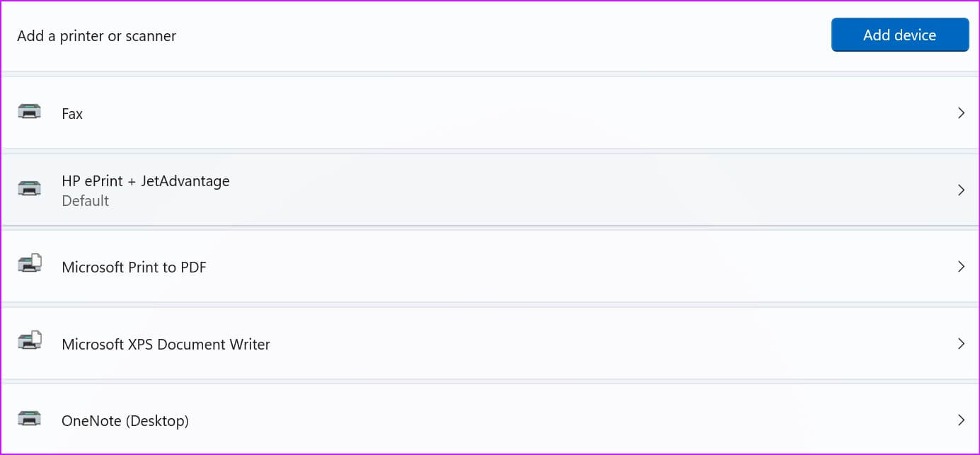Click the Fax printer icon
This screenshot has width=980, height=455.
(x=29, y=113)
